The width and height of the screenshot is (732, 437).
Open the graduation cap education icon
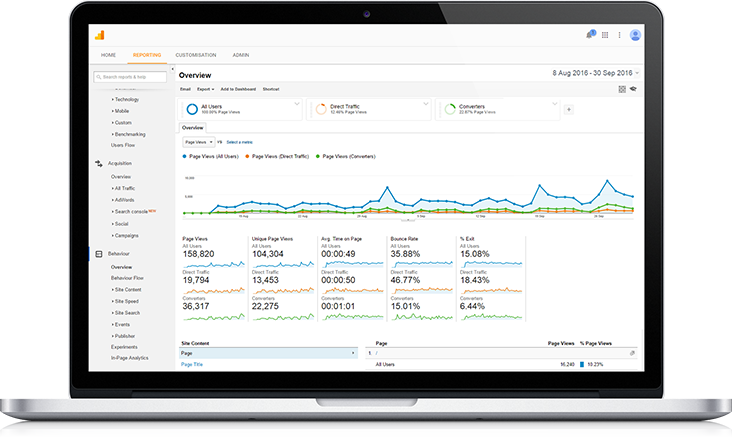tap(633, 89)
